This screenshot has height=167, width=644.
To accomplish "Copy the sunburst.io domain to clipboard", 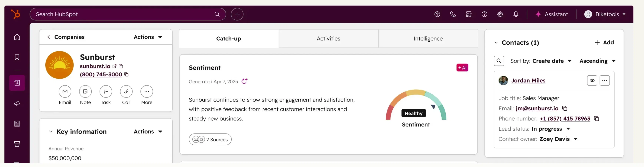I will pos(121,66).
